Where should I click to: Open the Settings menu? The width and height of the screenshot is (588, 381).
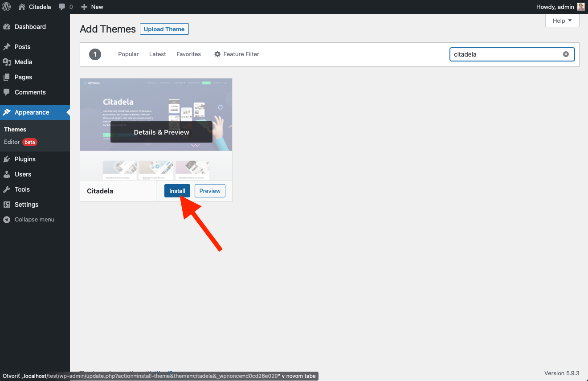pyautogui.click(x=26, y=205)
